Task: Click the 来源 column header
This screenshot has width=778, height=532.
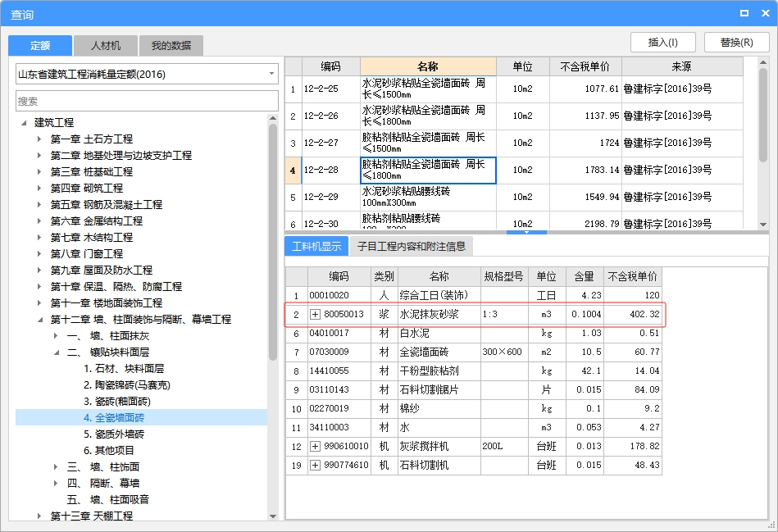Action: pyautogui.click(x=682, y=66)
